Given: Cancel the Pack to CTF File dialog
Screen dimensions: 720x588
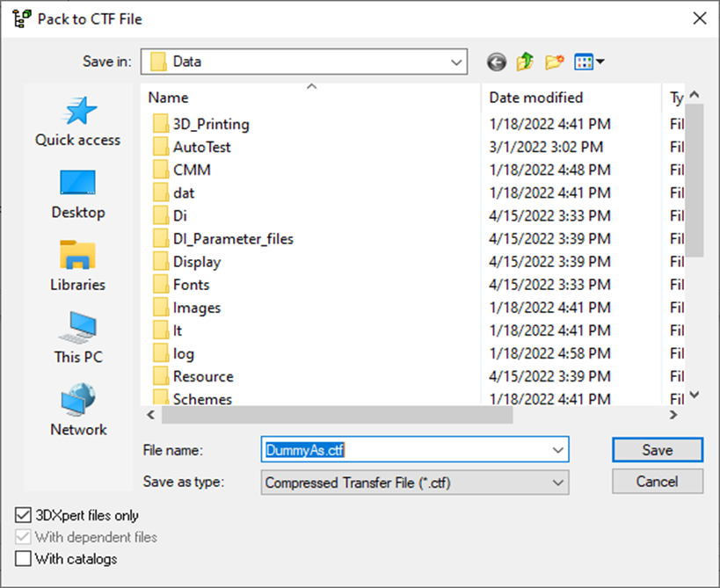Looking at the screenshot, I should pyautogui.click(x=656, y=481).
